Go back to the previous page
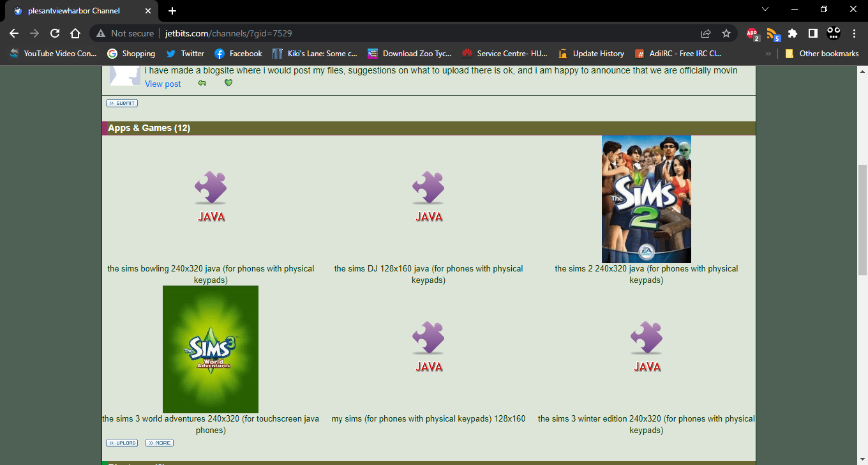Viewport: 868px width, 465px height. tap(14, 33)
